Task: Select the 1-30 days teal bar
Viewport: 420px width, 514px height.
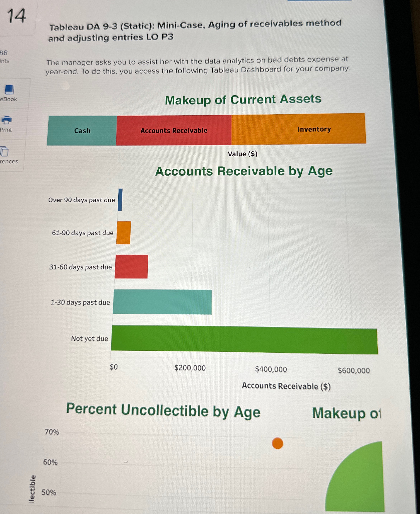Action: 162,302
